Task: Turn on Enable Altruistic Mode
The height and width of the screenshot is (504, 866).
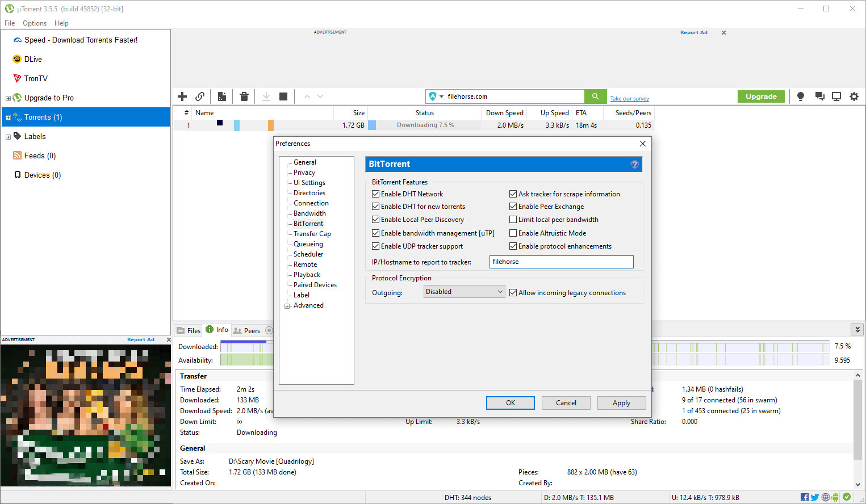Action: pos(513,233)
